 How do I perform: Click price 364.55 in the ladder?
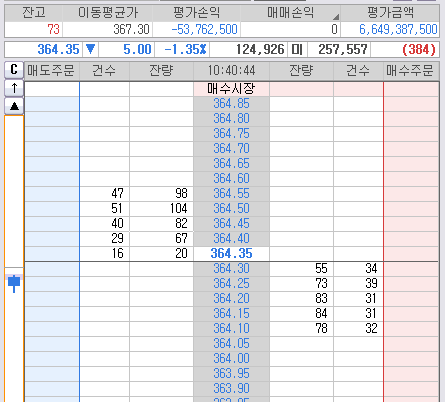(231, 194)
